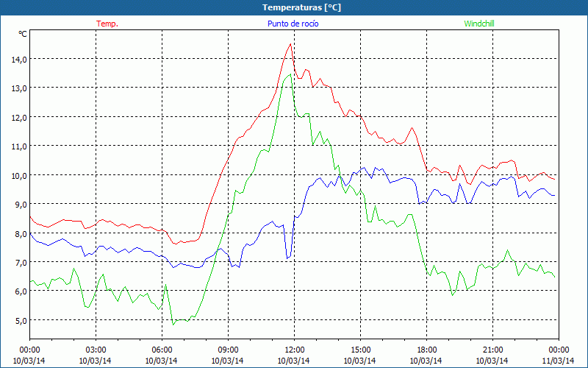Click the '5,0' y-axis value

21,320
